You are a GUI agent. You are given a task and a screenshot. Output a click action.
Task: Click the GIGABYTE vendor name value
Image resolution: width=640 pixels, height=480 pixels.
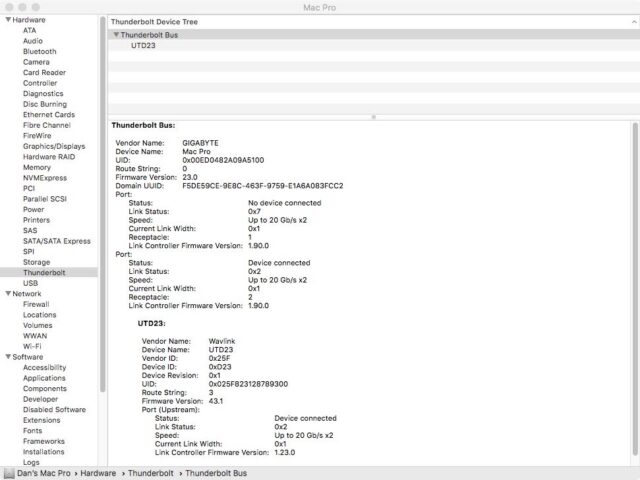coord(200,143)
